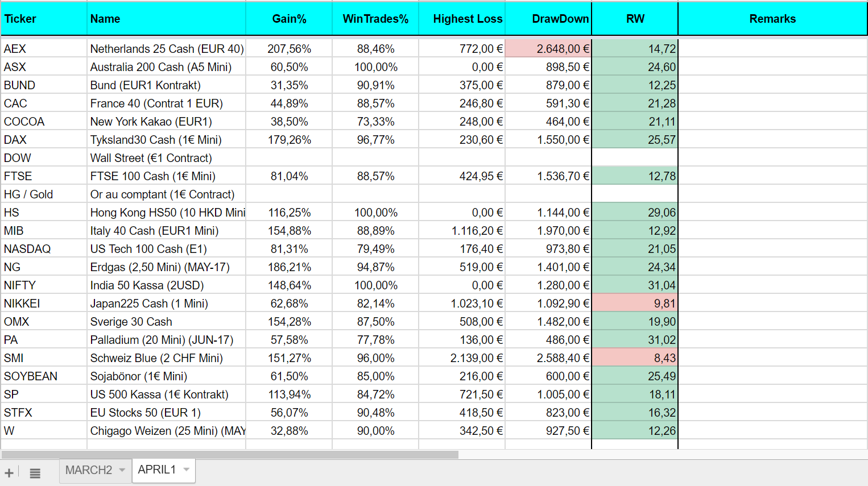Select the Ticker header cell
The width and height of the screenshot is (868, 486).
[x=44, y=19]
